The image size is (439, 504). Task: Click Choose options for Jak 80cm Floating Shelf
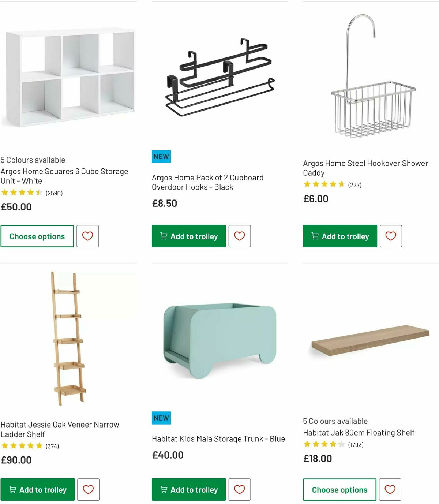tap(339, 489)
